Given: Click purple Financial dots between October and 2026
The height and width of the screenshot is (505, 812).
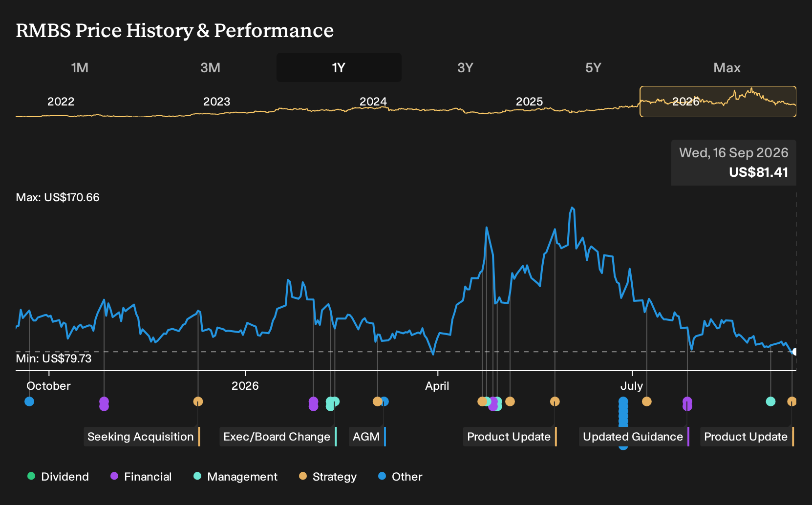Looking at the screenshot, I should click(104, 404).
